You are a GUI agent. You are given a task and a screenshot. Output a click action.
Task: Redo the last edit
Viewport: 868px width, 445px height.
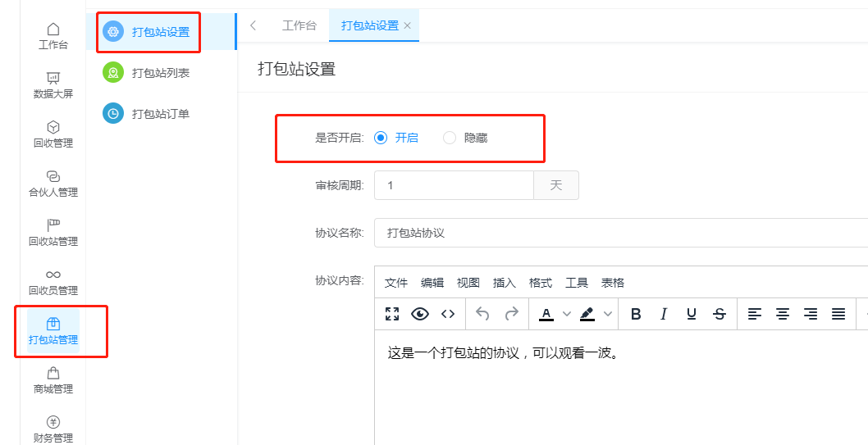(x=511, y=314)
